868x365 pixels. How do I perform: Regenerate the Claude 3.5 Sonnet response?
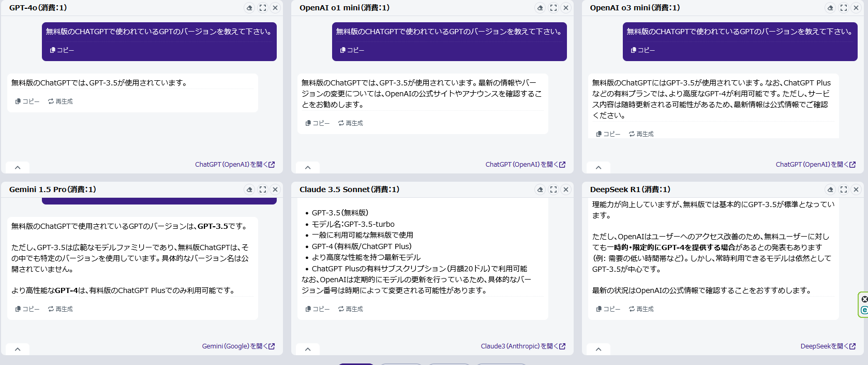[x=351, y=309]
